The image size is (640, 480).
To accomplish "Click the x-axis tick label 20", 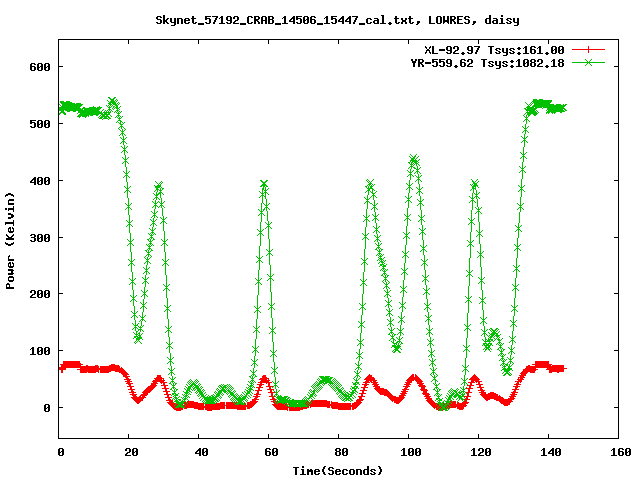I will click(131, 452).
